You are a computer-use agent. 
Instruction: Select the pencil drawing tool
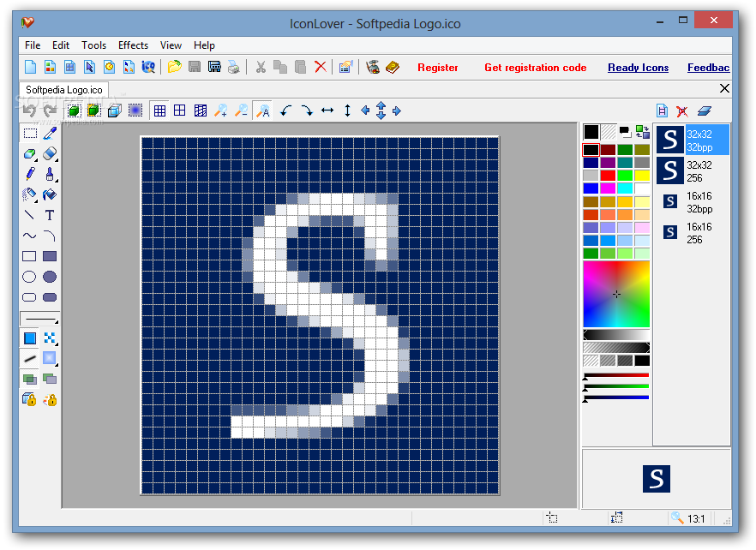[x=30, y=174]
